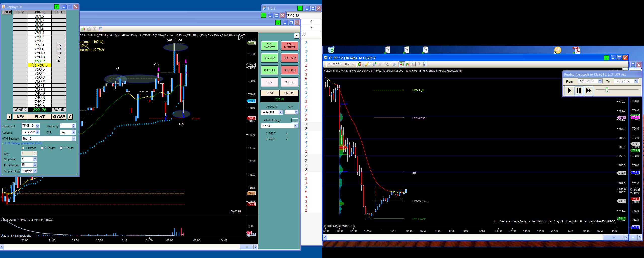Open the Replay From date dropdown
Image resolution: width=644 pixels, height=258 pixels.
(590, 81)
